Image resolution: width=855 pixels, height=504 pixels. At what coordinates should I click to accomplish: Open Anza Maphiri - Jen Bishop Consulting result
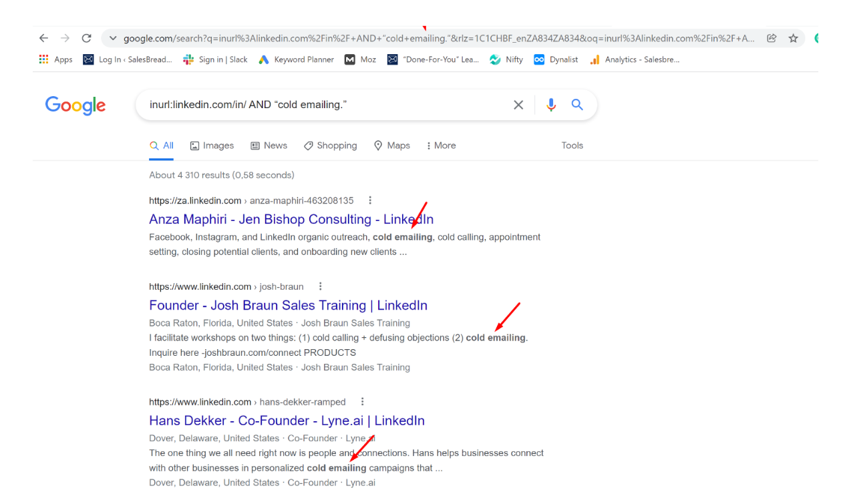coord(291,219)
